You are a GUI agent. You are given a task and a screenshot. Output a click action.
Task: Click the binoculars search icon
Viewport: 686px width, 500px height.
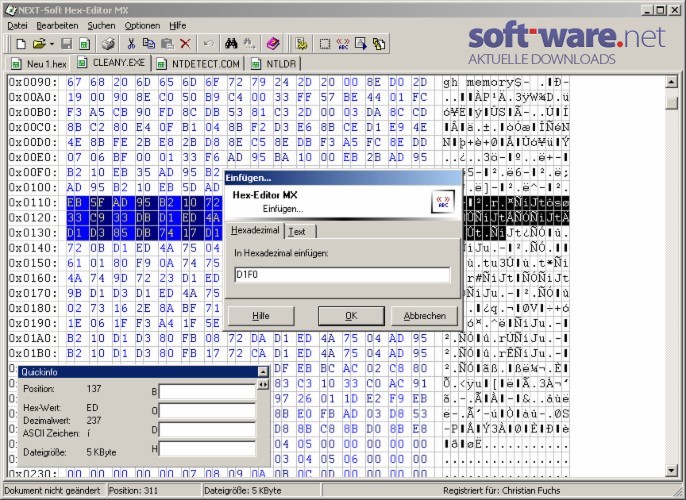pyautogui.click(x=231, y=44)
